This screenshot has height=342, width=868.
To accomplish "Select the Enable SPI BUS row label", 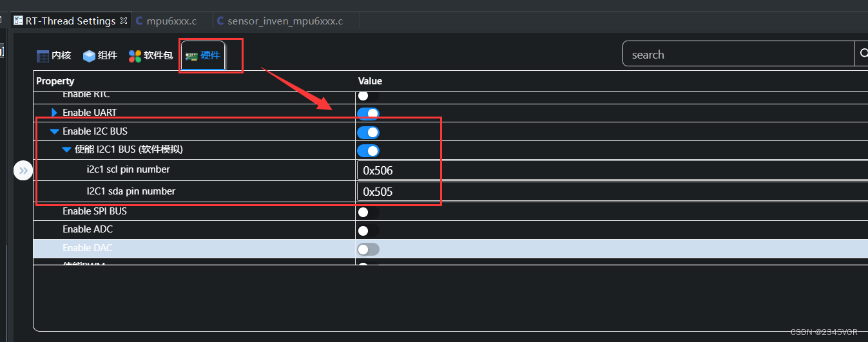I will click(94, 211).
